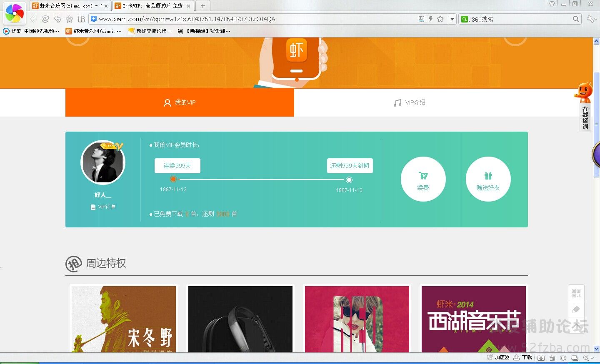
Task: Click the 在线咨询 mascot help widget
Action: click(585, 107)
